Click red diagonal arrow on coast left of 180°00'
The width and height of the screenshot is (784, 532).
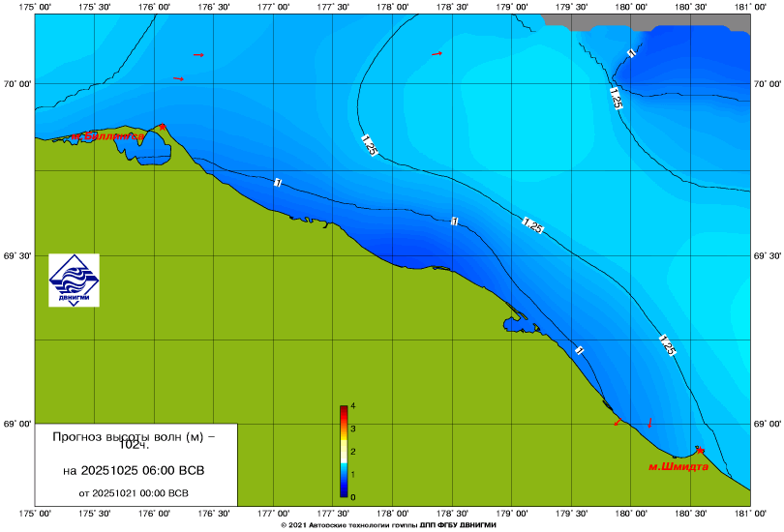(x=618, y=423)
